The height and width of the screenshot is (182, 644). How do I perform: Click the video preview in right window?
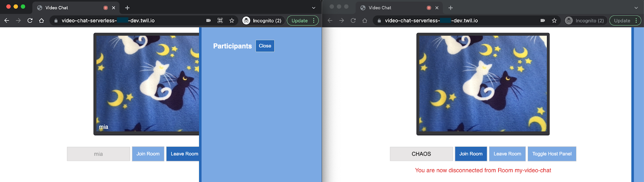[x=483, y=84]
